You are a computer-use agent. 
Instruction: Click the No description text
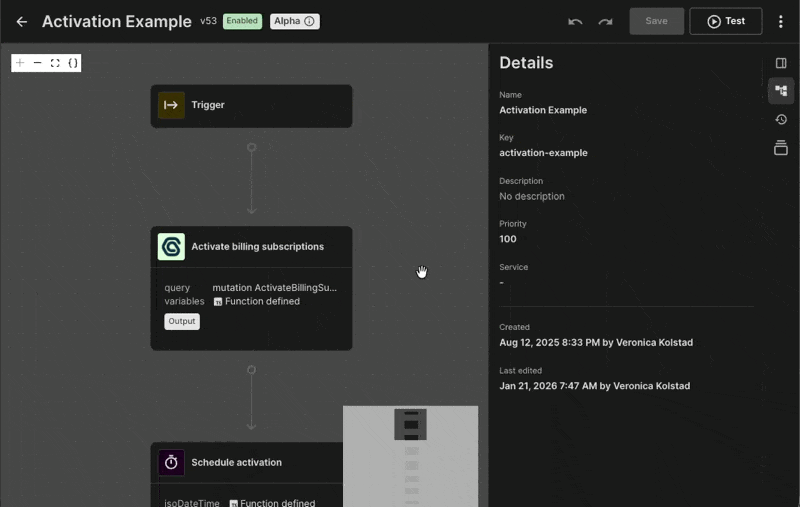pyautogui.click(x=532, y=196)
